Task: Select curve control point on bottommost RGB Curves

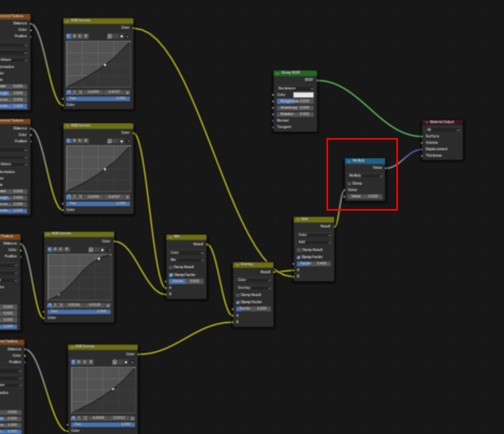Action: 113,389
